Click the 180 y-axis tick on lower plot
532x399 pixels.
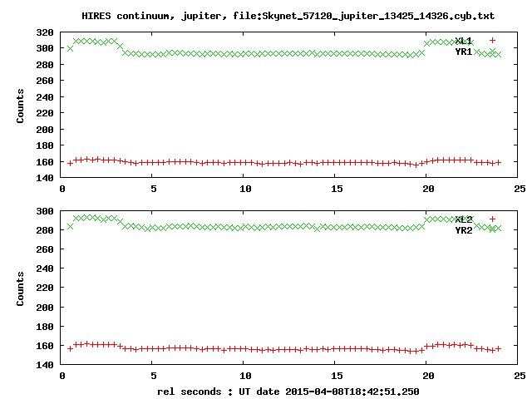pyautogui.click(x=45, y=327)
